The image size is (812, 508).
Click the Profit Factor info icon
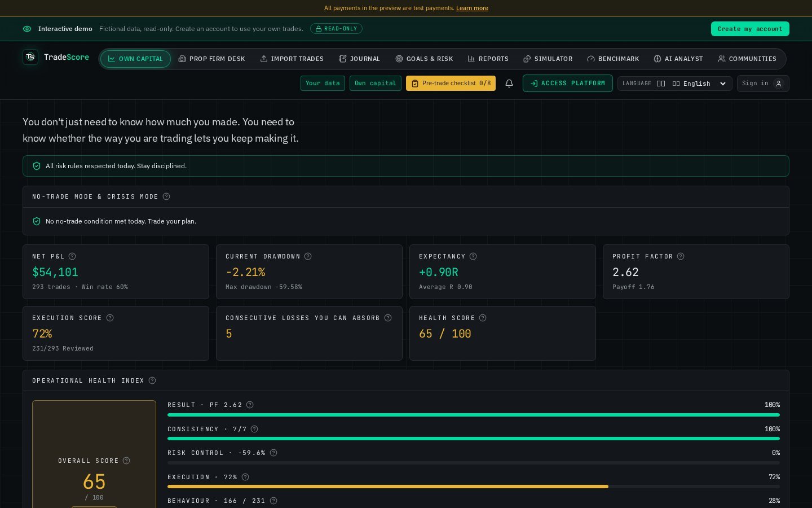pyautogui.click(x=681, y=256)
